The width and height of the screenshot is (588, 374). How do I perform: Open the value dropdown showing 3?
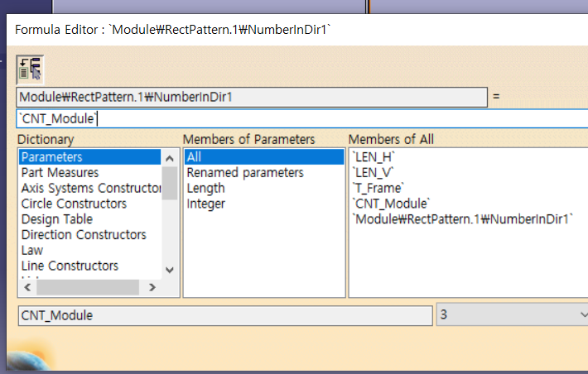click(x=513, y=314)
